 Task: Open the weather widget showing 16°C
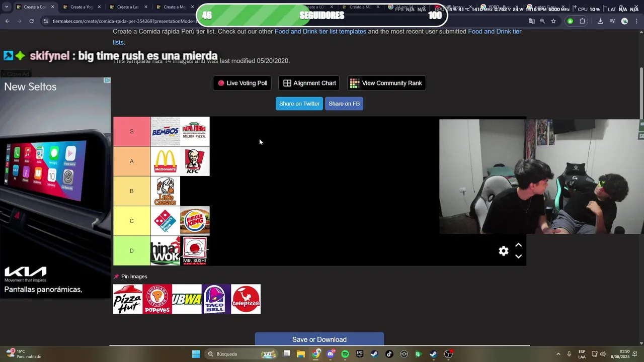click(x=23, y=354)
